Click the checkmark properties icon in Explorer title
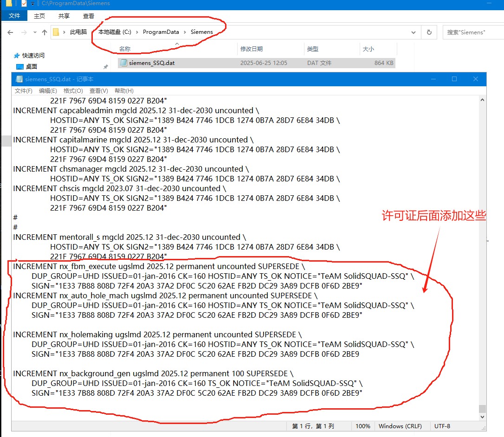Viewport: 504px width, 437px height. click(x=24, y=4)
